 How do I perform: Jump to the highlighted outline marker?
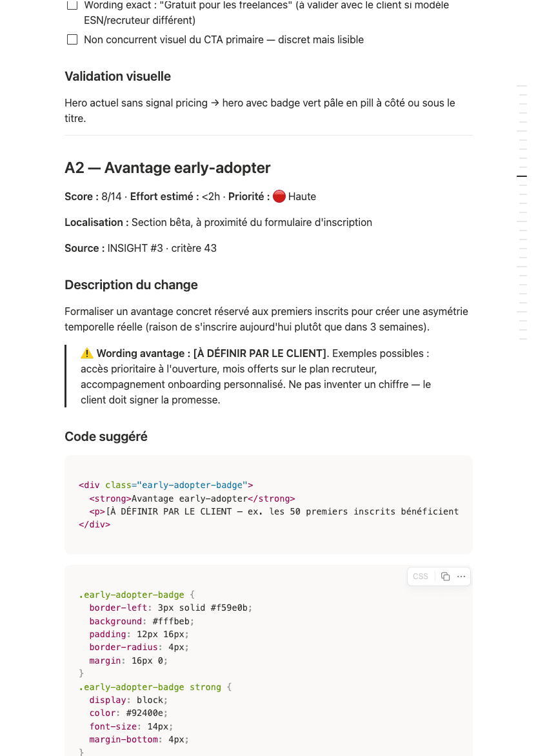pos(522,176)
